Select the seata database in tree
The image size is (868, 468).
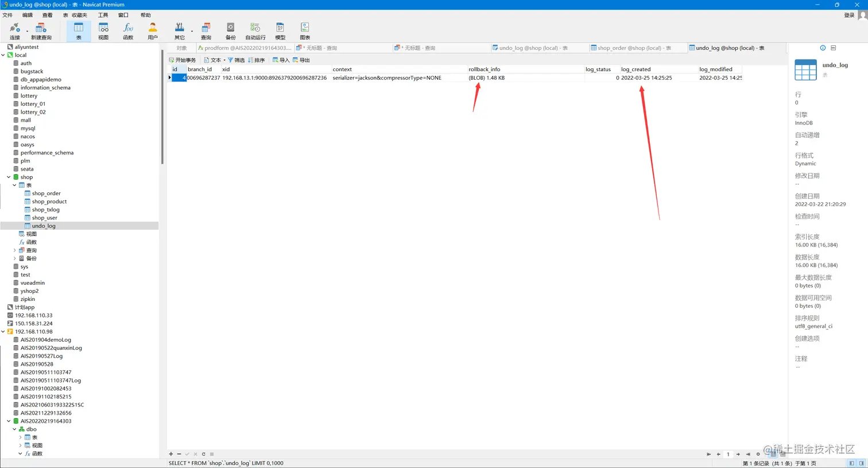pos(27,169)
